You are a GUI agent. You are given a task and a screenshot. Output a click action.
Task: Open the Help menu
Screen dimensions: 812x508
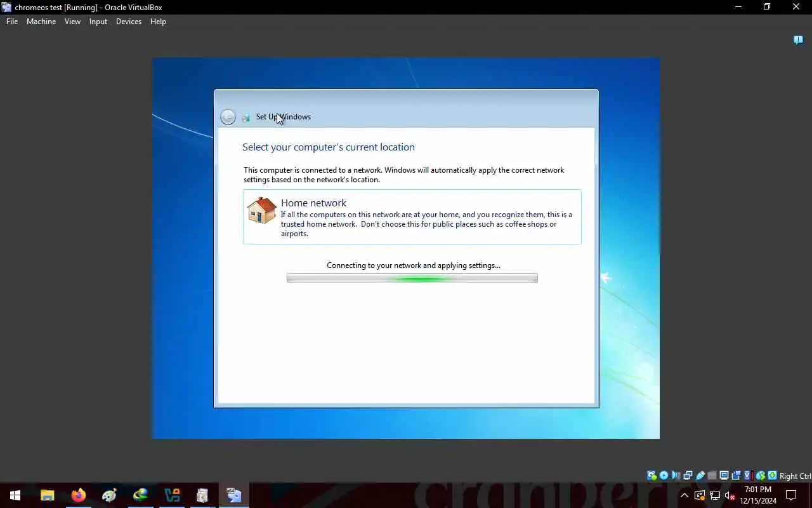158,22
